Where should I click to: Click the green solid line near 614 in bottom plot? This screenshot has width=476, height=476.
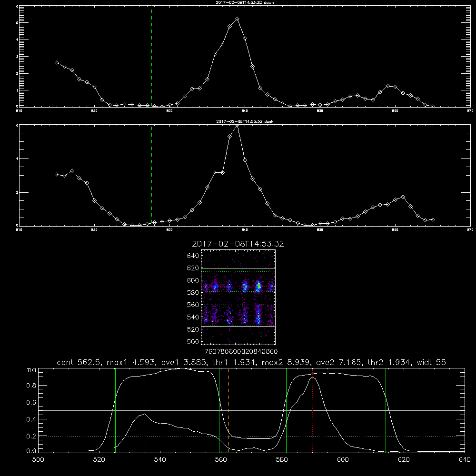tap(386, 410)
